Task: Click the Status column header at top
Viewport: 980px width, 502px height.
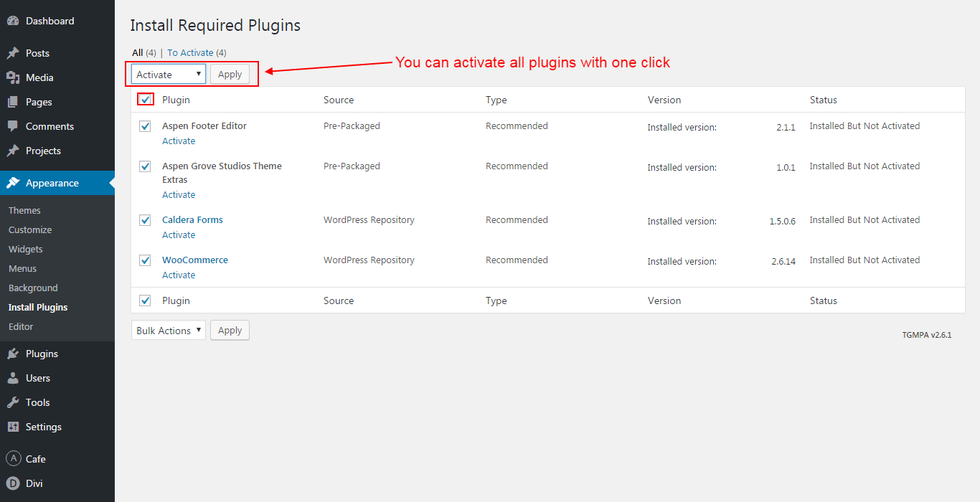Action: click(x=824, y=100)
